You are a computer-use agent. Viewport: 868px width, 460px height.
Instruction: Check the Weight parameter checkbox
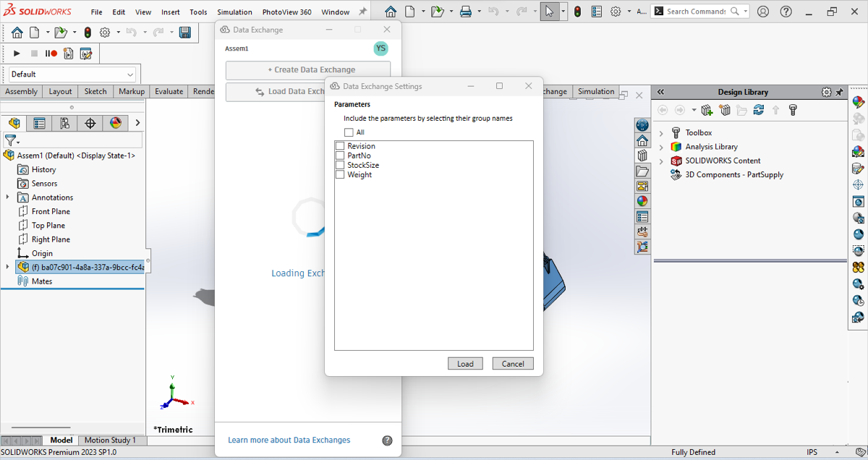(340, 174)
